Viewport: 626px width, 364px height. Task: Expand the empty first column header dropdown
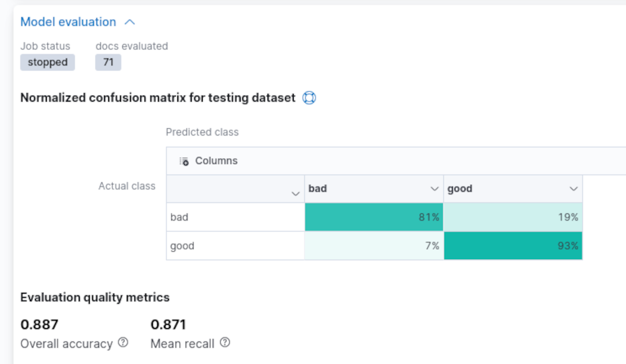pyautogui.click(x=296, y=193)
